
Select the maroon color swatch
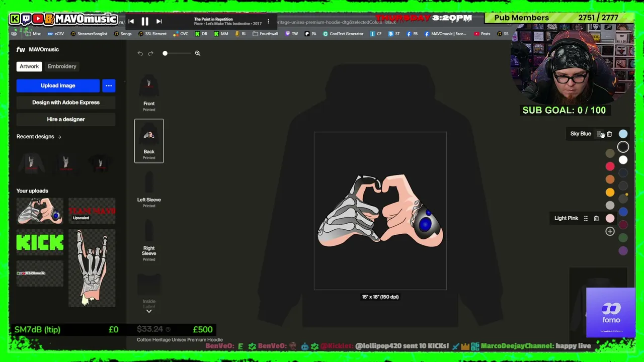coord(623,225)
